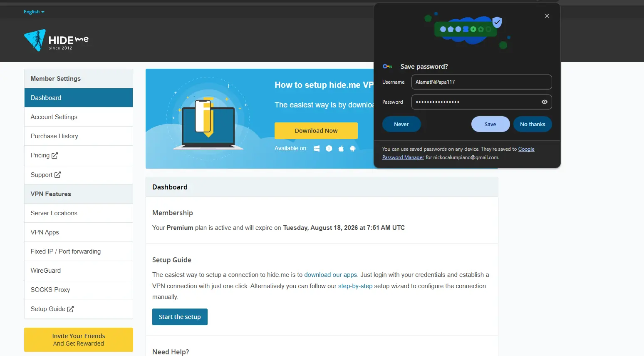The height and width of the screenshot is (356, 644).
Task: Click the Password field in the password prompt
Action: coord(482,102)
